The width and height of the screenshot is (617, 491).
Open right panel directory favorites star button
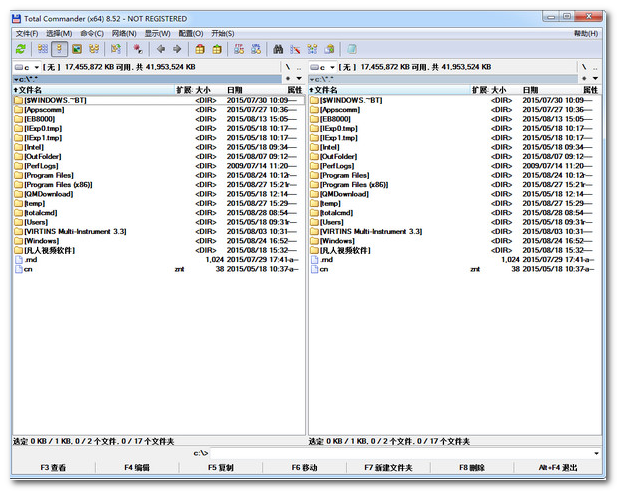click(584, 79)
